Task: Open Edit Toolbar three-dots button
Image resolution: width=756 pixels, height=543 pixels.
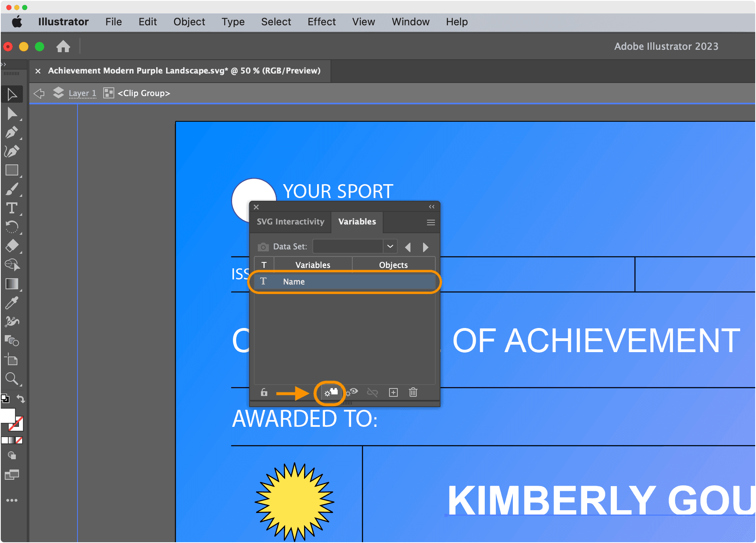Action: click(x=12, y=500)
